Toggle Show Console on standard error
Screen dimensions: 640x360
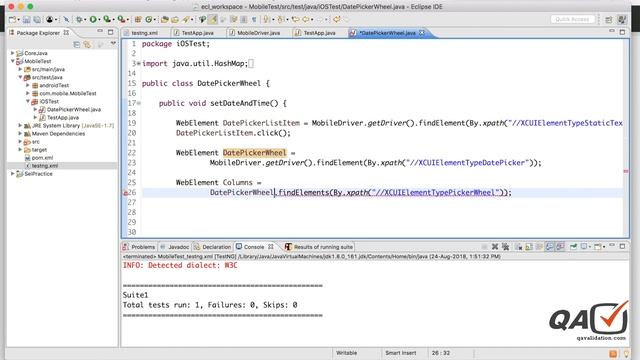tap(560, 247)
